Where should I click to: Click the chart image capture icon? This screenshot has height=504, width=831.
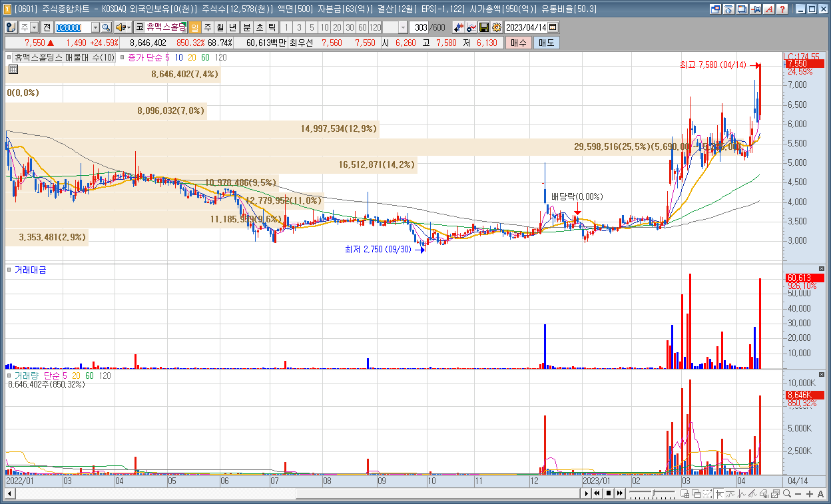pos(775,493)
